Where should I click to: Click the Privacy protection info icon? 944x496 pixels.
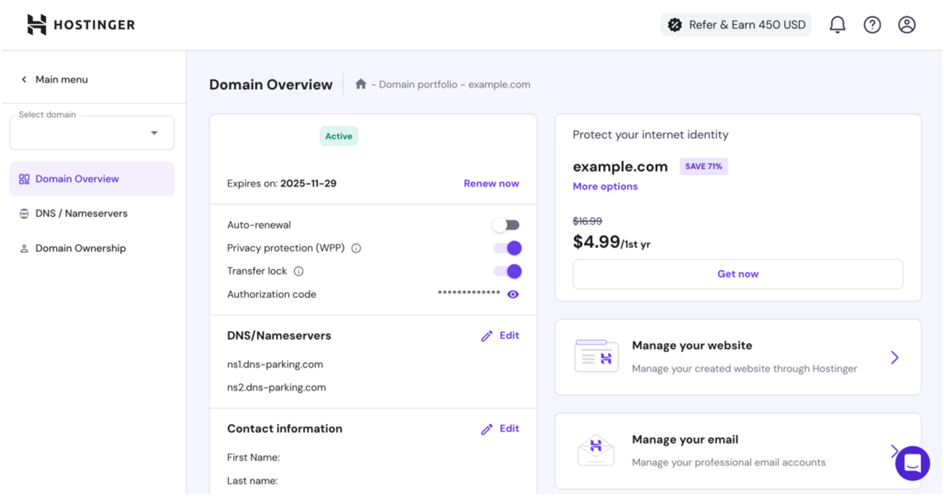click(x=356, y=248)
